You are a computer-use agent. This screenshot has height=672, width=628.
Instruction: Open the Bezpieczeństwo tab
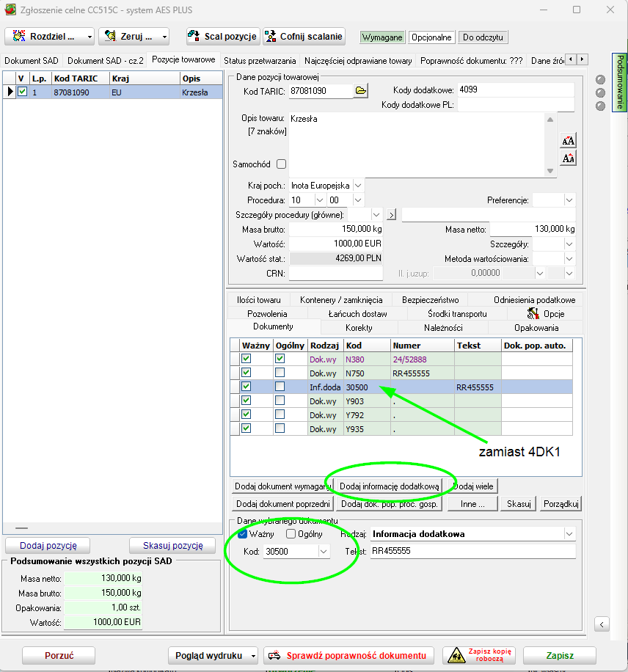(430, 300)
